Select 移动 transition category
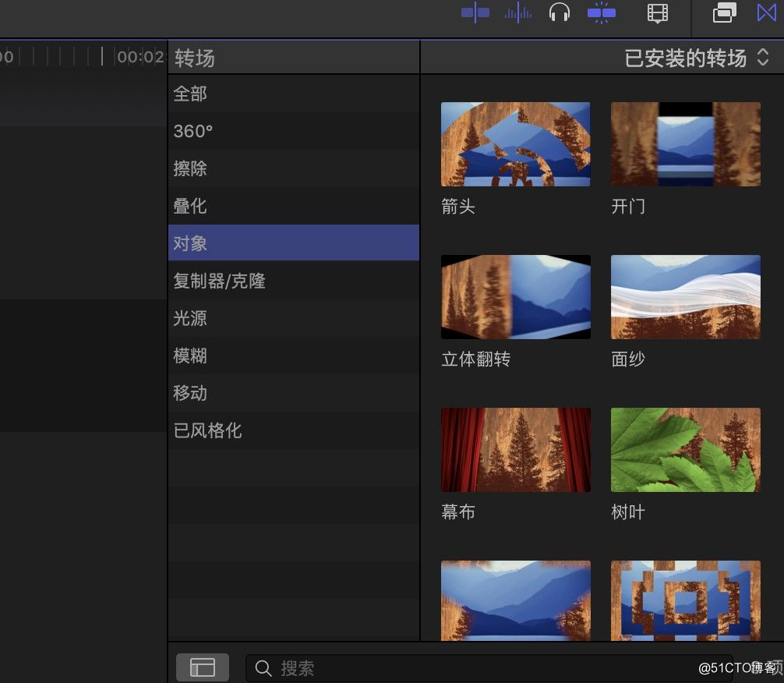 (x=294, y=393)
